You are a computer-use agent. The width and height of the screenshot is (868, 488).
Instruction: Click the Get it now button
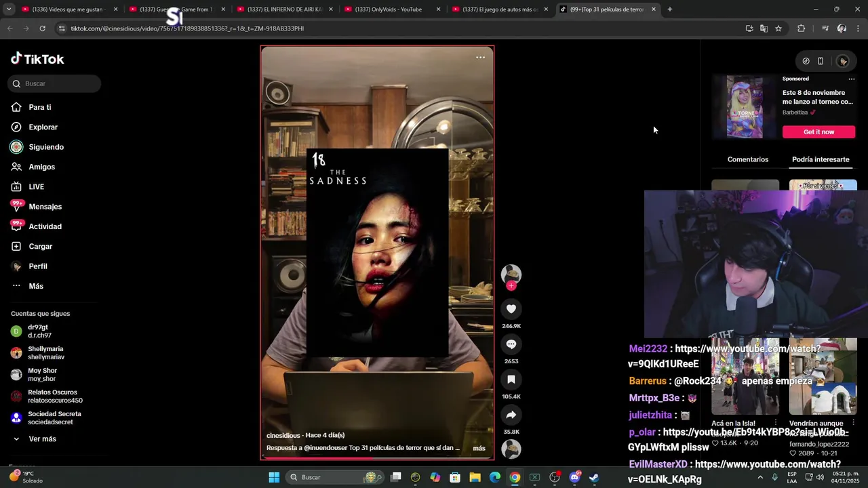[818, 131]
